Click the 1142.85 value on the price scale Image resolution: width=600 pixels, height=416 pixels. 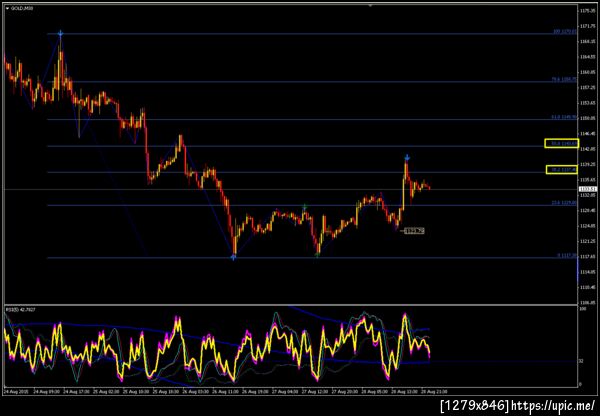point(588,149)
